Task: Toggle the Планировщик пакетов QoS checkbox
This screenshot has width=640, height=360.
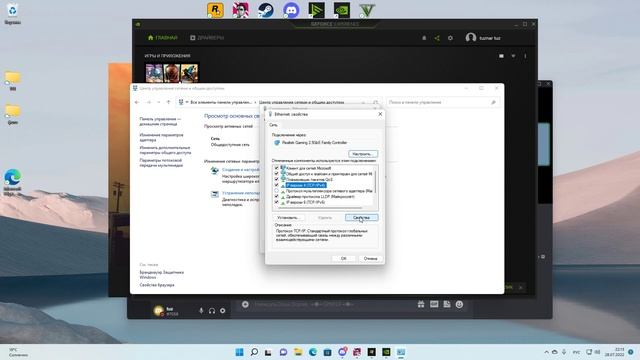Action: coord(276,179)
